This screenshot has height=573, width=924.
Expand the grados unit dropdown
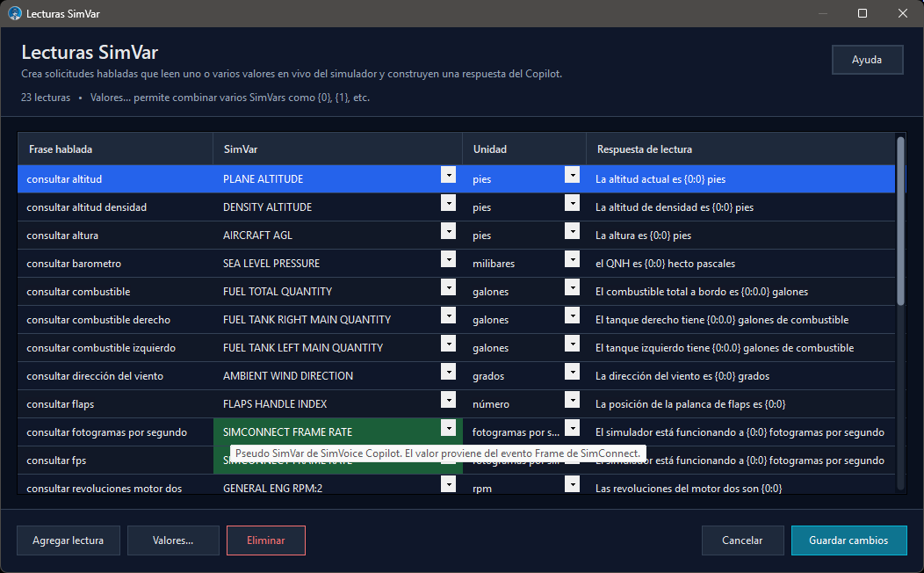tap(572, 372)
